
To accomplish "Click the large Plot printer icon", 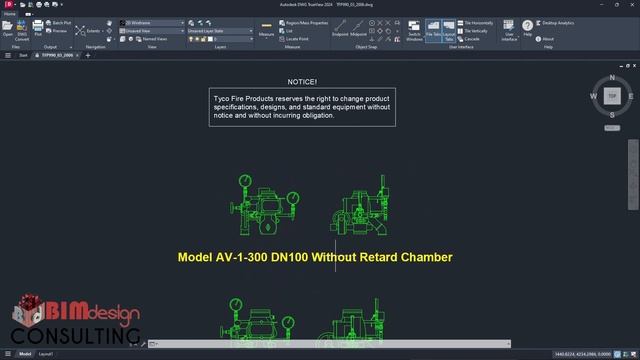I will tap(38, 28).
